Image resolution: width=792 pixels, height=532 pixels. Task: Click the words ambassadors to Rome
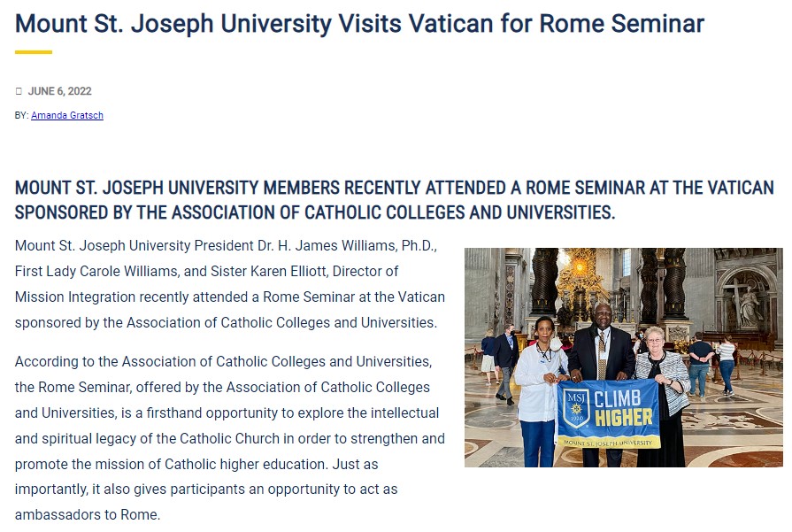(x=88, y=515)
